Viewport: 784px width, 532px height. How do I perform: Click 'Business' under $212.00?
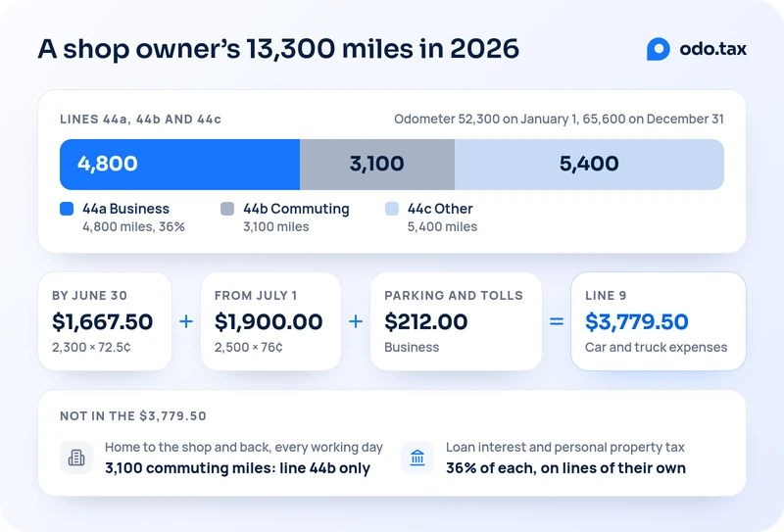pos(412,347)
